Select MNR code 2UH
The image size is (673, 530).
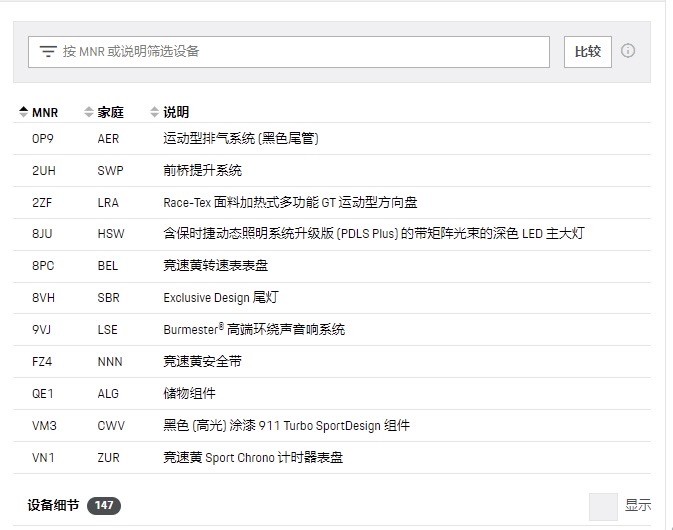[x=44, y=171]
